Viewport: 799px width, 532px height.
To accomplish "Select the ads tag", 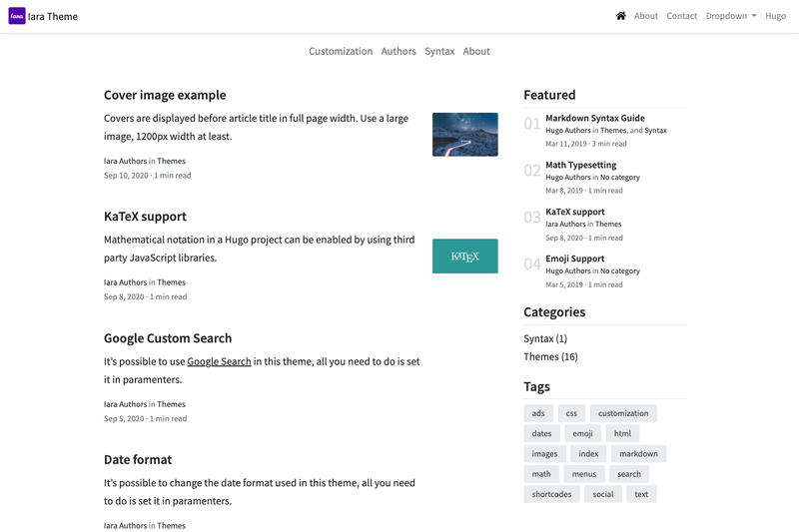I will [x=538, y=413].
